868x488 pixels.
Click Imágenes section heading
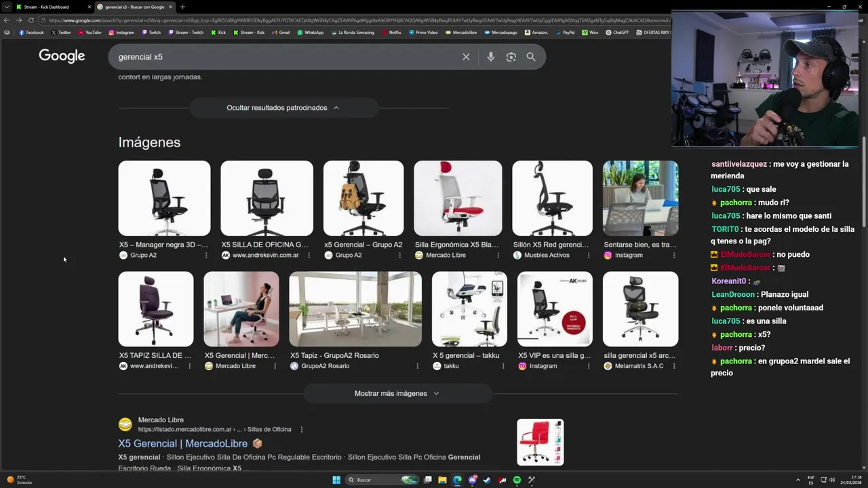149,142
